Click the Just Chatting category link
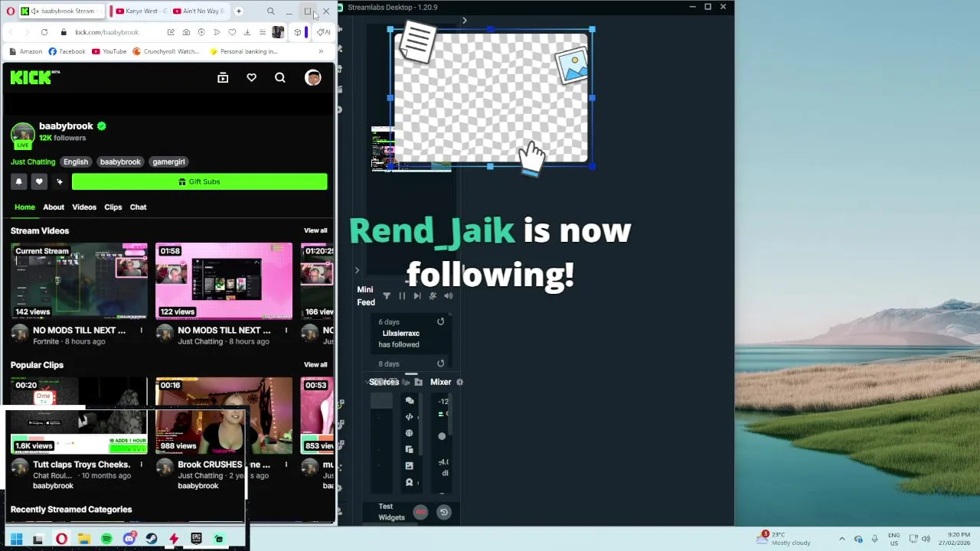This screenshot has height=551, width=980. coord(33,161)
